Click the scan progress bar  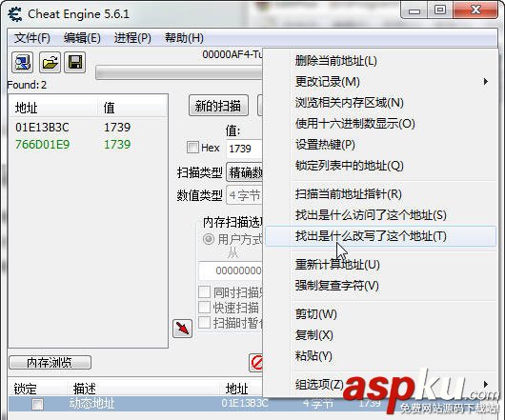[179, 72]
